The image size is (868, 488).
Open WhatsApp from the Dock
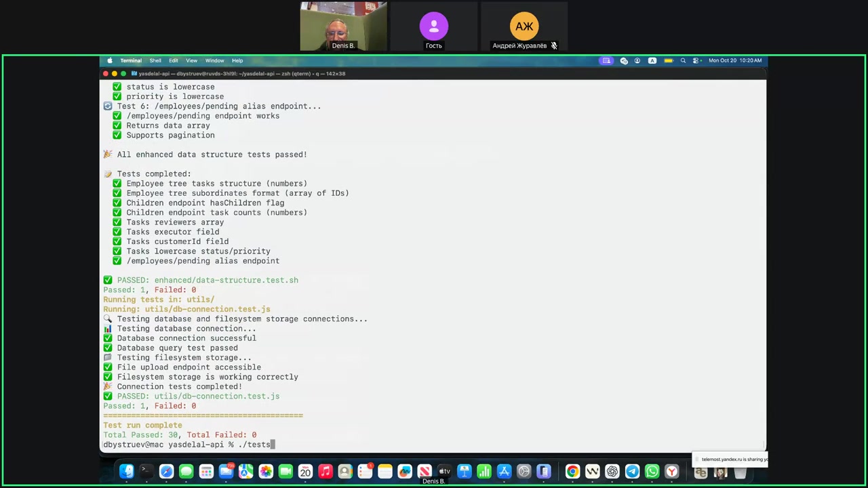coord(652,472)
